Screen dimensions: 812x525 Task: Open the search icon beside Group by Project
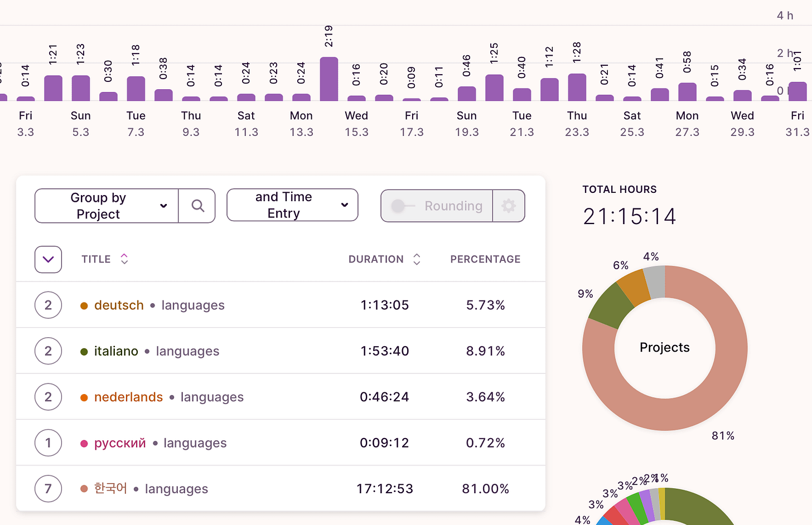[197, 206]
